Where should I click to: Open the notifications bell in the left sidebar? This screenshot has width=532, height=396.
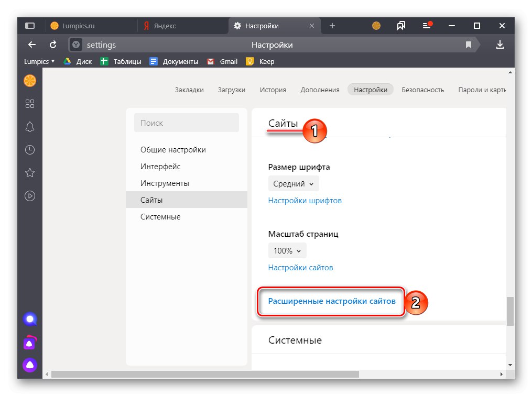pos(30,127)
